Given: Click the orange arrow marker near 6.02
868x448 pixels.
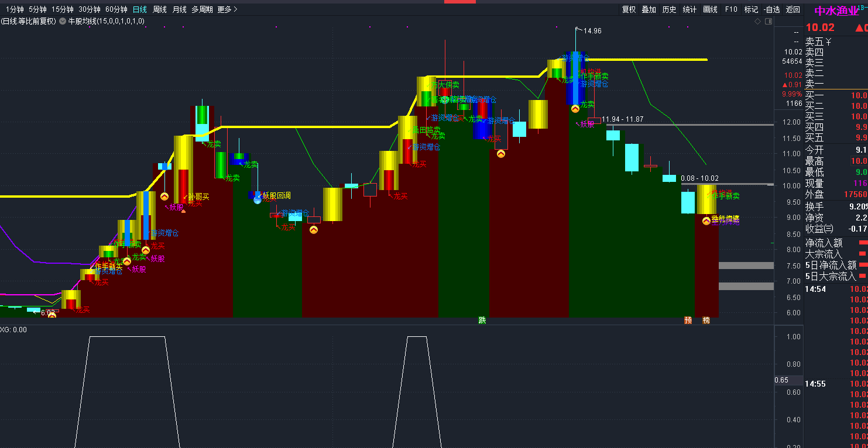Looking at the screenshot, I should click(x=52, y=315).
